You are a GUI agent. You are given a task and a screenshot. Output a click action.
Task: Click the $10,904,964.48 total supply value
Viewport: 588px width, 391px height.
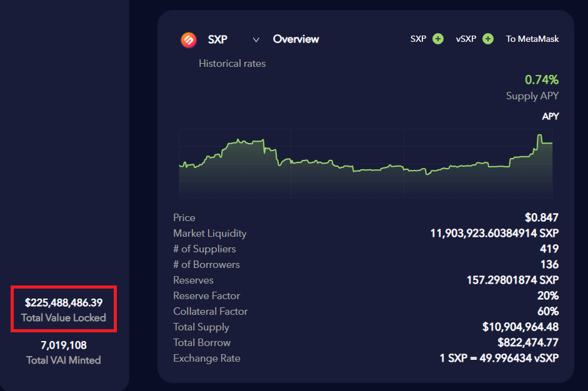[x=521, y=327]
